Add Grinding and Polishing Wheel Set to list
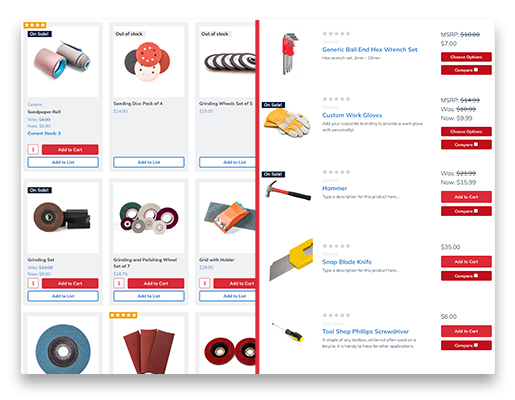The width and height of the screenshot is (515, 400). point(149,296)
